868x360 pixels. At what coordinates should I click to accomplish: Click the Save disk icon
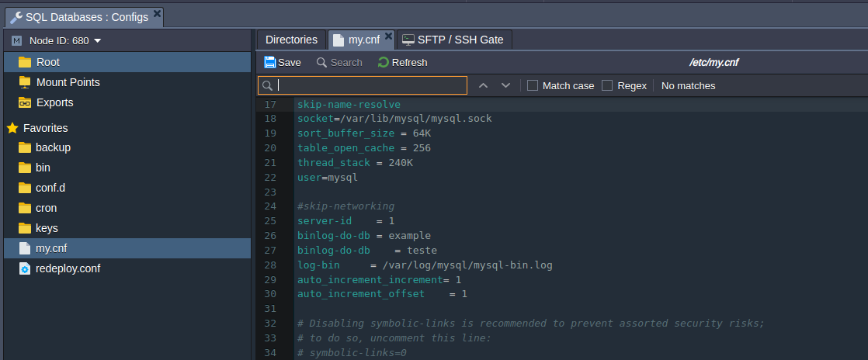269,62
